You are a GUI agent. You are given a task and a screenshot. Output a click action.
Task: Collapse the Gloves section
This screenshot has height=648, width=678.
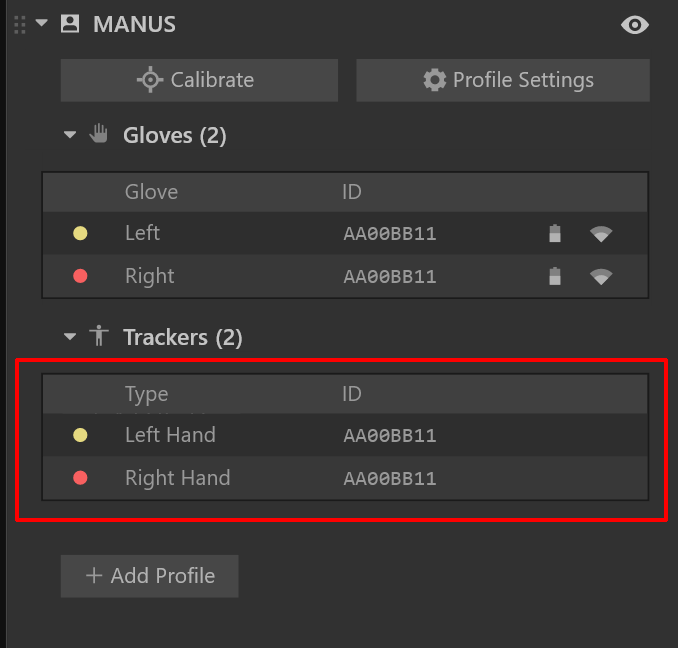70,135
